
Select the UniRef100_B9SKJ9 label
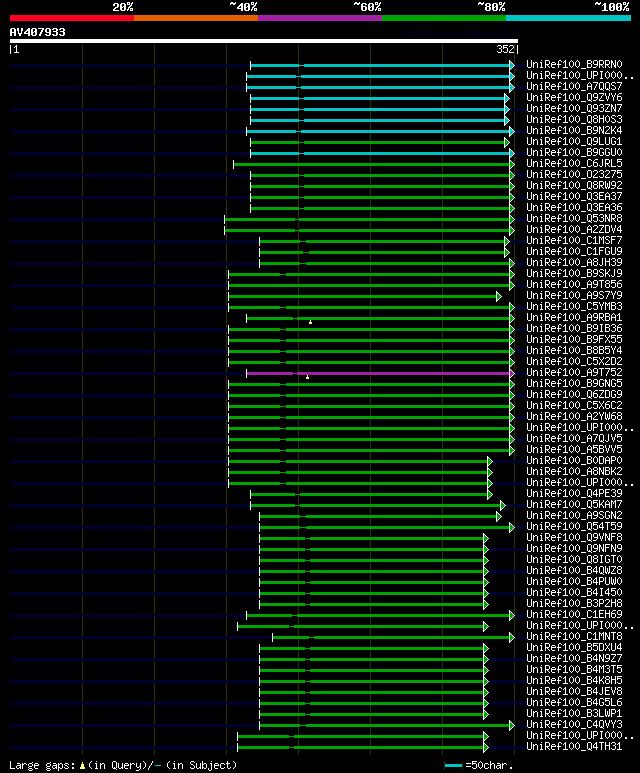tap(574, 274)
